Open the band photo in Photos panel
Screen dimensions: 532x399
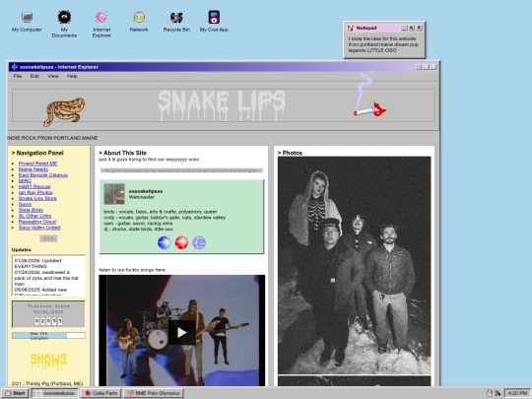coord(355,265)
